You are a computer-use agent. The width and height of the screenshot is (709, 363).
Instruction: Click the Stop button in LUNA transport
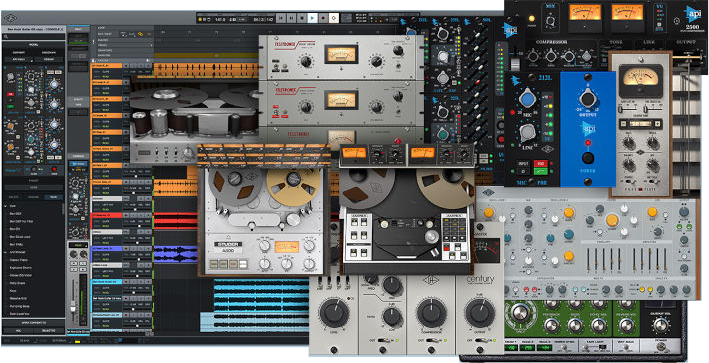click(x=302, y=18)
